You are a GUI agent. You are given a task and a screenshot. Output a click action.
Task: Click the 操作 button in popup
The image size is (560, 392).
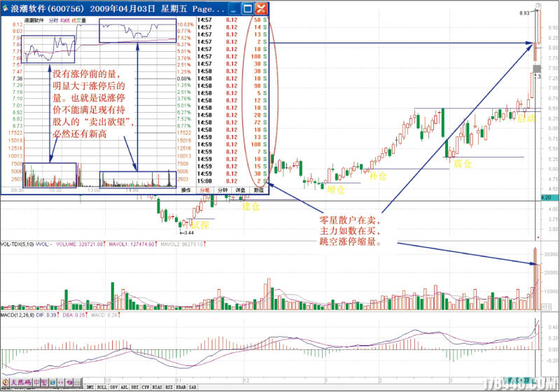(x=185, y=190)
